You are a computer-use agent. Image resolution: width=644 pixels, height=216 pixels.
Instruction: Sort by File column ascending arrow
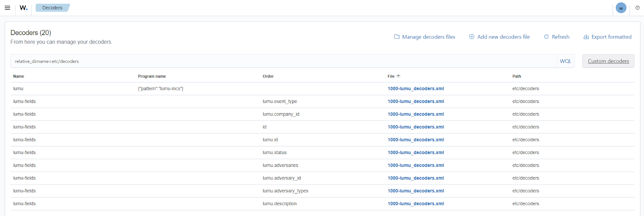pos(398,76)
